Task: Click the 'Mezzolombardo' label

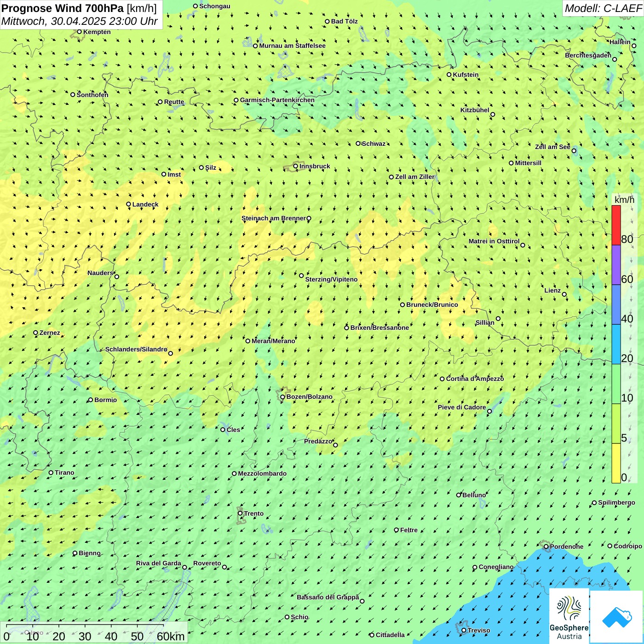Action: click(x=262, y=473)
